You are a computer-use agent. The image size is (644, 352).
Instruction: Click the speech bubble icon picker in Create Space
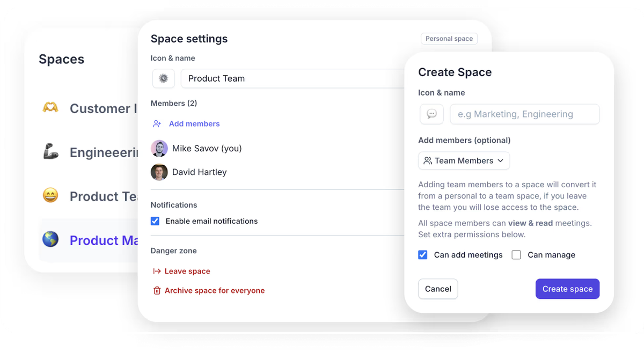pos(431,114)
